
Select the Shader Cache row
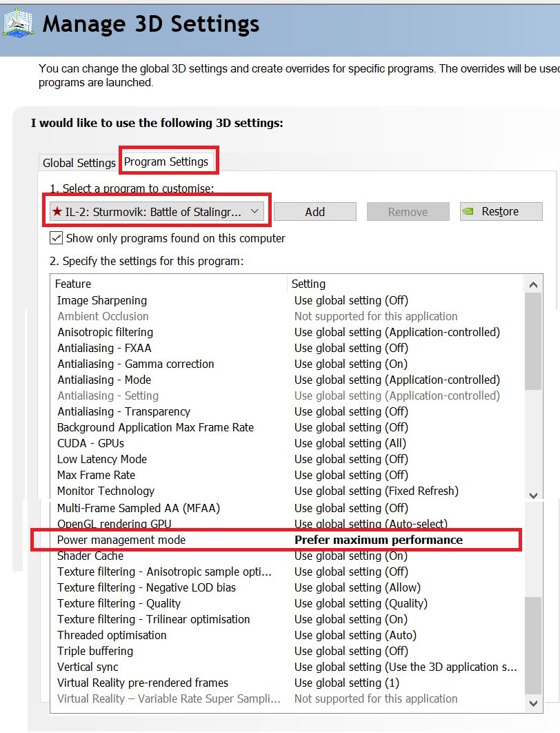pos(287,556)
